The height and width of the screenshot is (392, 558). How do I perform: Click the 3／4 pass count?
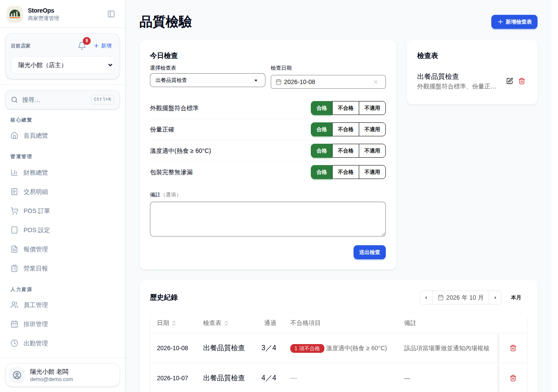pyautogui.click(x=269, y=348)
